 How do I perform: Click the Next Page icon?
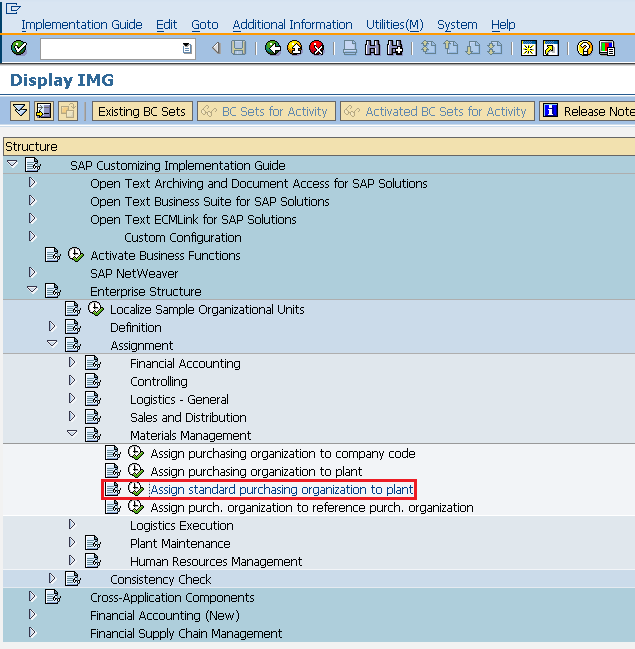coord(473,48)
